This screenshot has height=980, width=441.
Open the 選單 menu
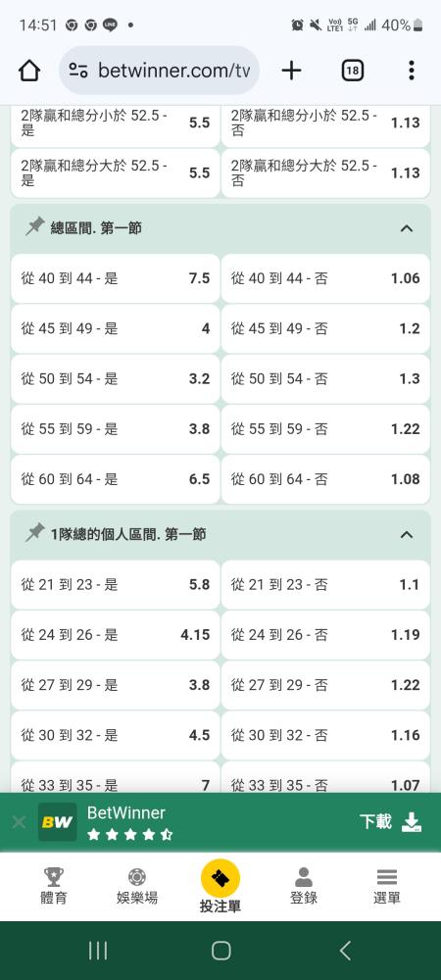point(387,886)
